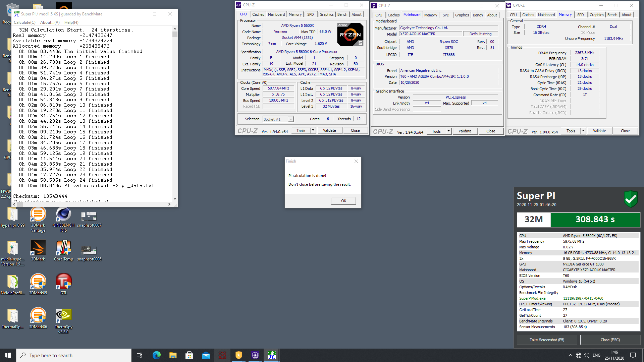Show hidden system tray icons
644x362 pixels.
click(570, 355)
